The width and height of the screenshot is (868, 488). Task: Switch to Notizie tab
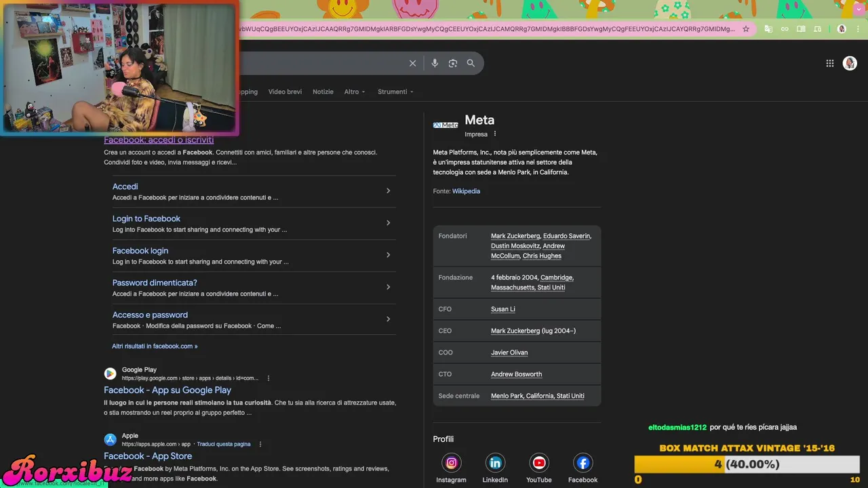click(x=323, y=91)
